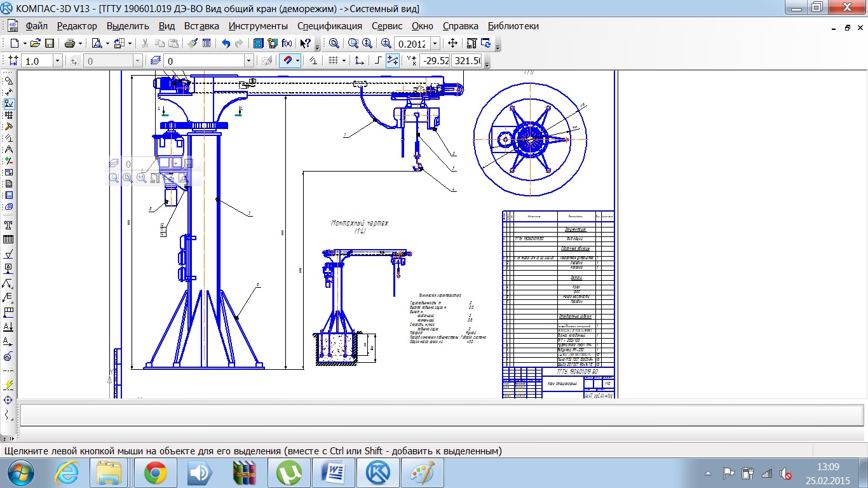Open Google Chrome from the taskbar
The height and width of the screenshot is (488, 868).
click(156, 473)
